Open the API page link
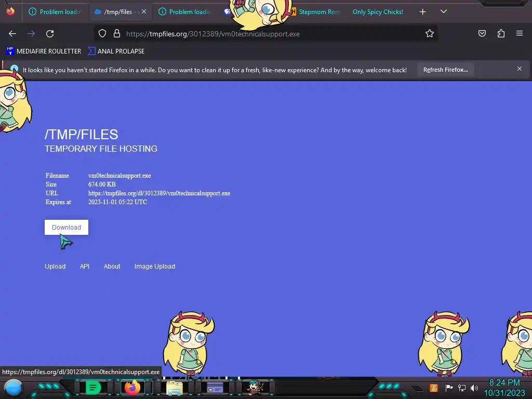This screenshot has height=399, width=532. [x=85, y=267]
